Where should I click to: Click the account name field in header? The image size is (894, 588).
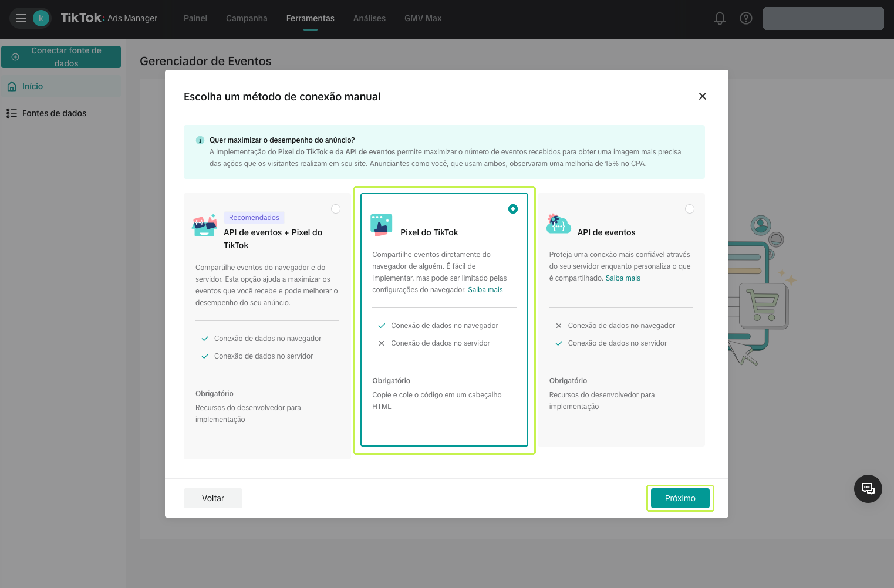point(824,18)
